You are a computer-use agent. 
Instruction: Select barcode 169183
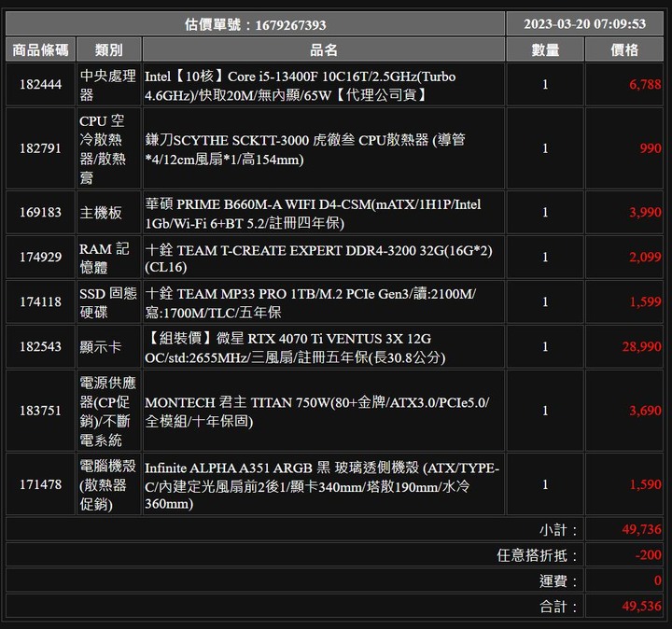pos(40,212)
